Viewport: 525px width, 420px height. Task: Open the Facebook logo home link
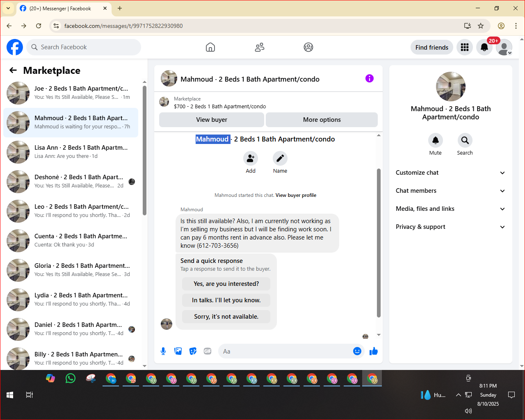pos(15,47)
